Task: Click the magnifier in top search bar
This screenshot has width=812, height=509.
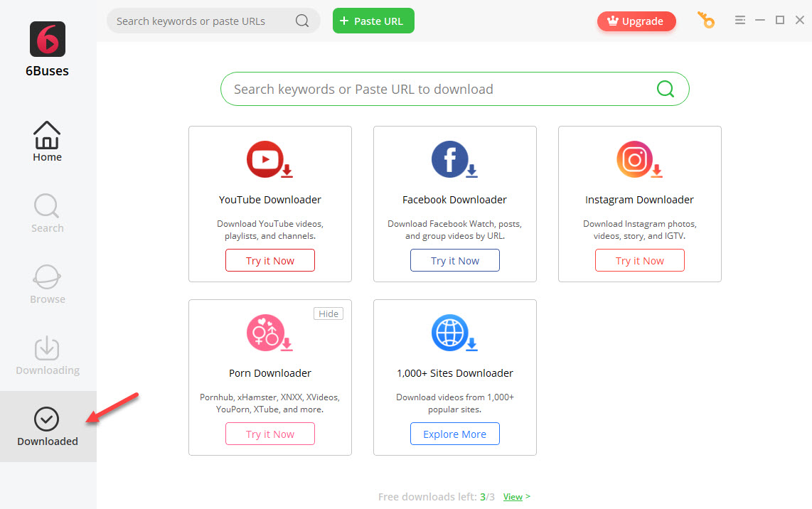Action: [302, 21]
